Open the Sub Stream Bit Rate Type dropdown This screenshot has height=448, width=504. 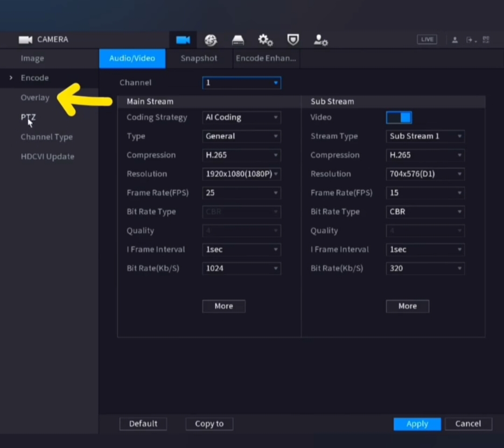click(x=425, y=212)
